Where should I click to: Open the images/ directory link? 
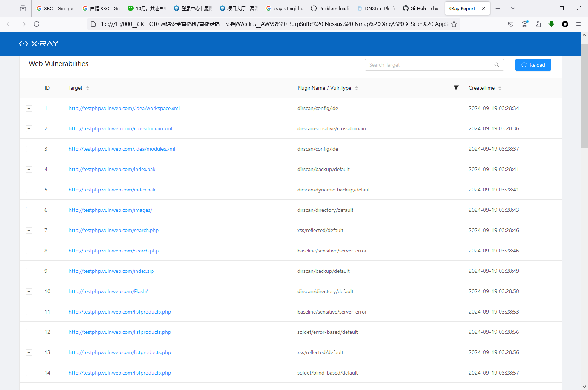pos(110,210)
